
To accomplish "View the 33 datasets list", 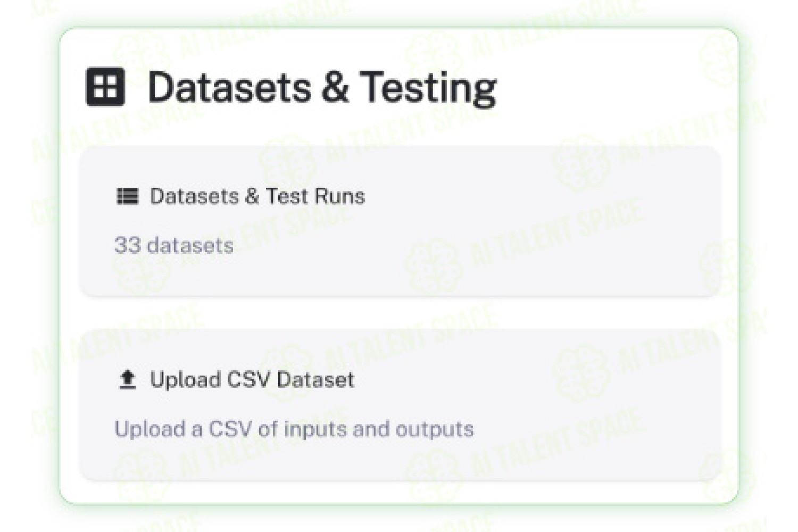I will point(400,221).
